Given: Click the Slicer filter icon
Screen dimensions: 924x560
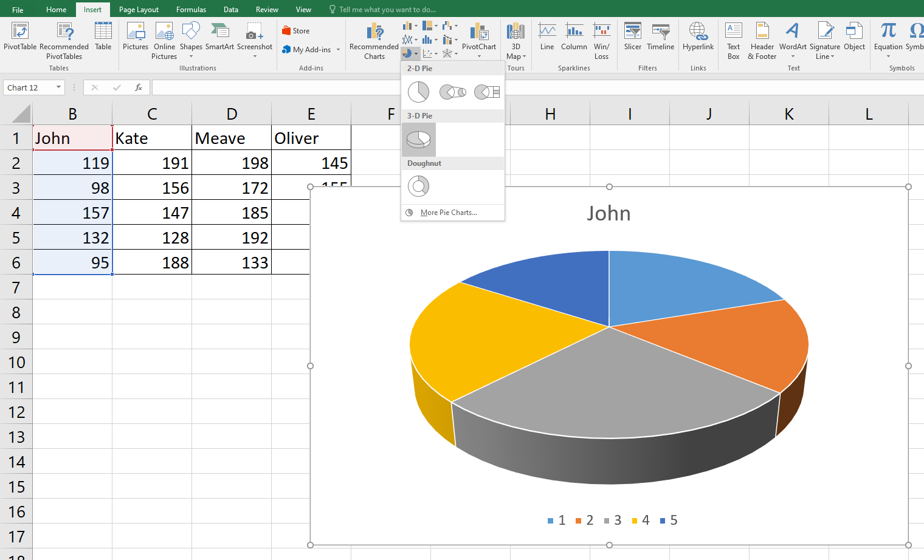Looking at the screenshot, I should (632, 38).
